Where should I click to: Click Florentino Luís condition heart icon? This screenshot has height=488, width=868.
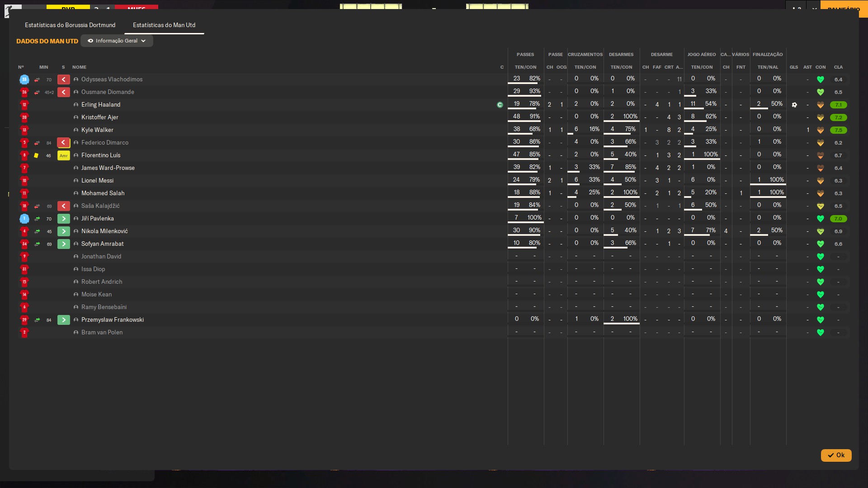pos(821,155)
